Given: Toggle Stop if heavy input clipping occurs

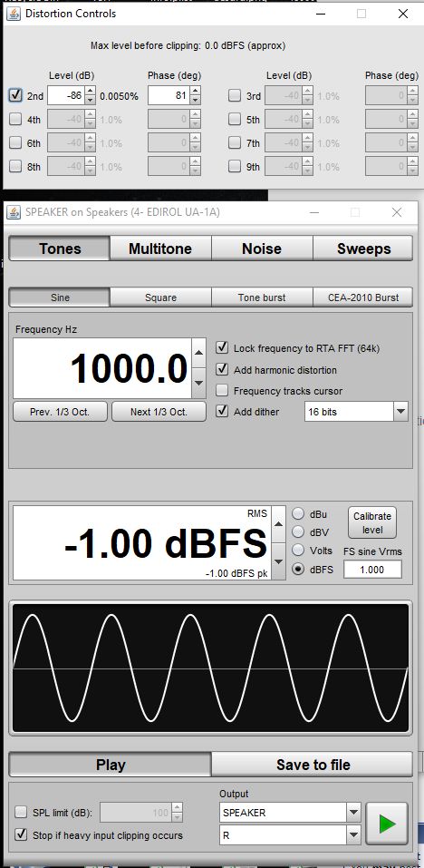Looking at the screenshot, I should click(x=21, y=834).
